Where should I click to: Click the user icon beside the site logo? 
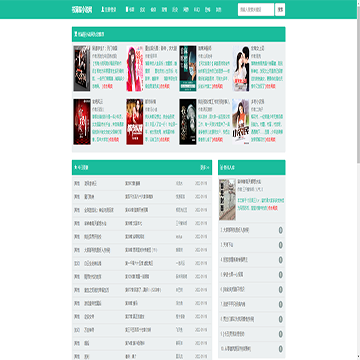[102, 9]
